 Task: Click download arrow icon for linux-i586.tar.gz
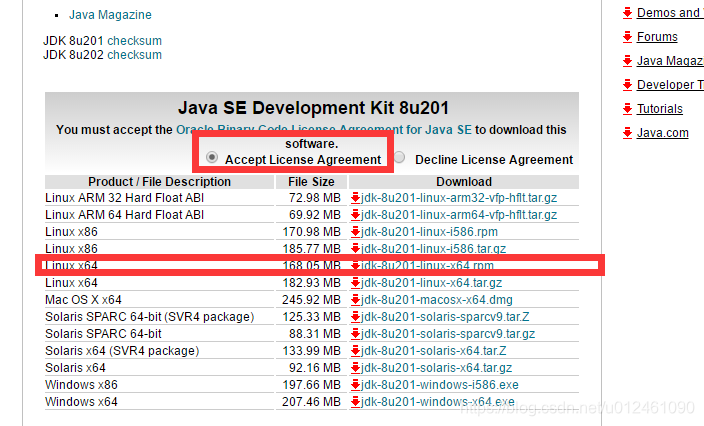pyautogui.click(x=355, y=249)
